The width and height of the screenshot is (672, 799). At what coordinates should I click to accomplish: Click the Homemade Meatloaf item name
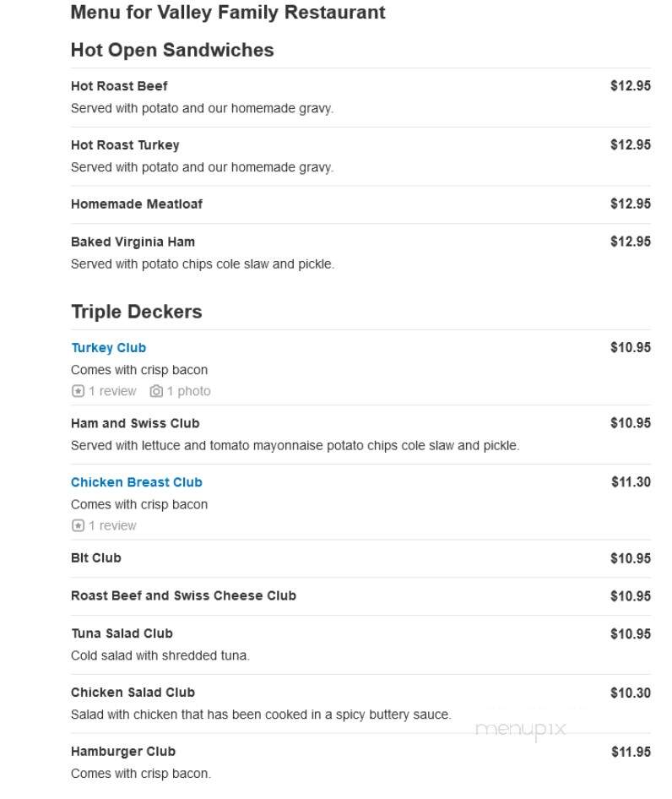(137, 204)
